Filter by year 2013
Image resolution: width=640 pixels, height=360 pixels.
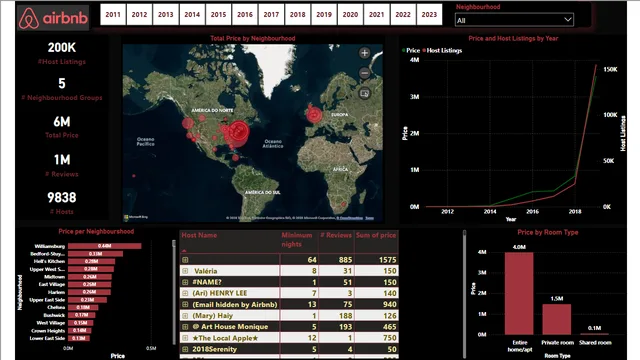[166, 15]
